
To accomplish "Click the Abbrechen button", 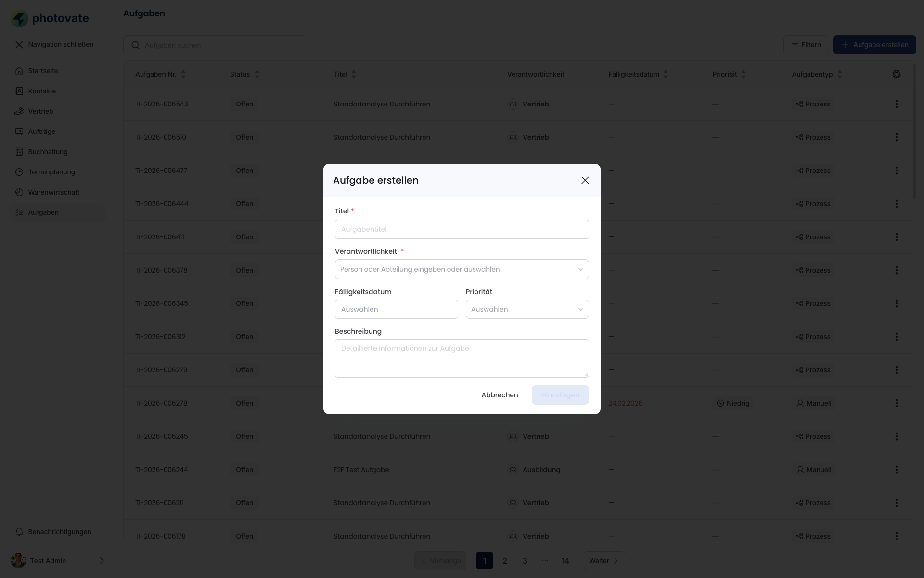I will (500, 395).
